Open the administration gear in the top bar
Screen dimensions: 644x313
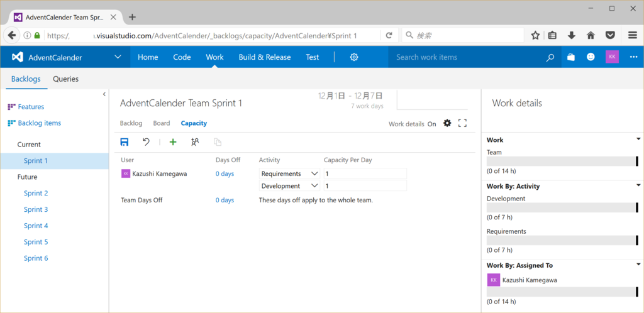tap(354, 57)
